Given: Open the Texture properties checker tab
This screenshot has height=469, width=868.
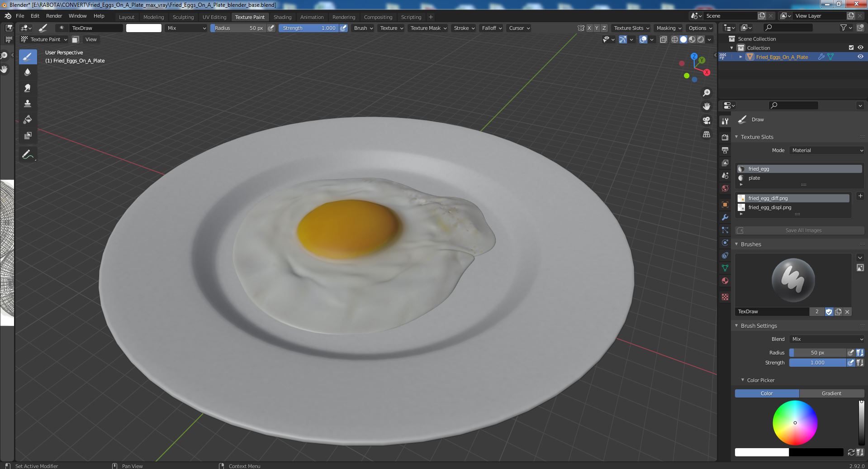Looking at the screenshot, I should point(725,297).
